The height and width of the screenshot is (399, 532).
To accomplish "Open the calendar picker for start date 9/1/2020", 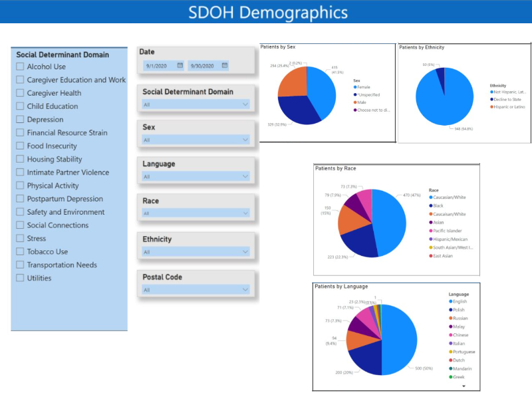I will coord(180,65).
